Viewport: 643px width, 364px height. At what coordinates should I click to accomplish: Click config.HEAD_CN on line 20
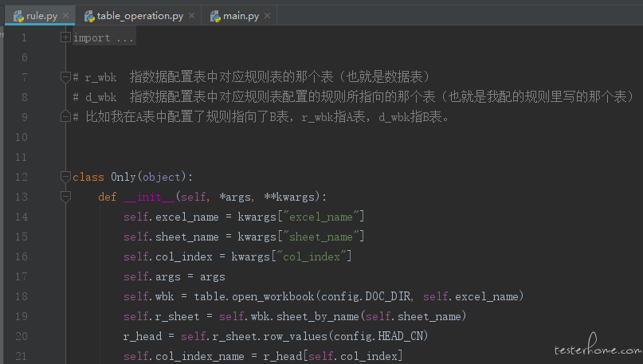378,337
